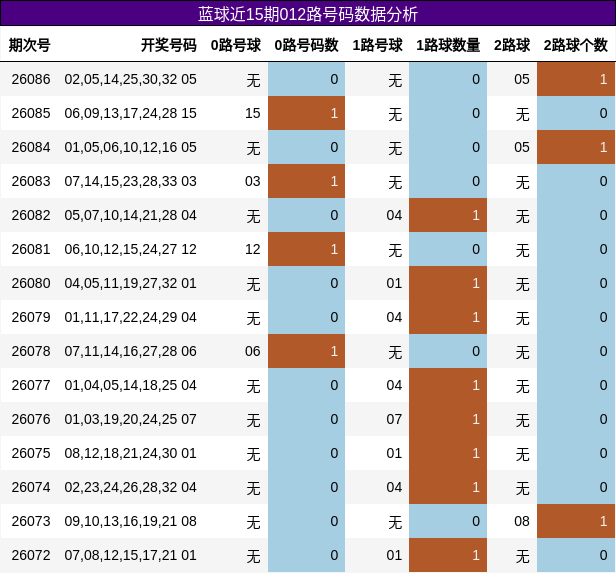616x573 pixels.
Task: Click issue number 26077
Action: [31, 385]
